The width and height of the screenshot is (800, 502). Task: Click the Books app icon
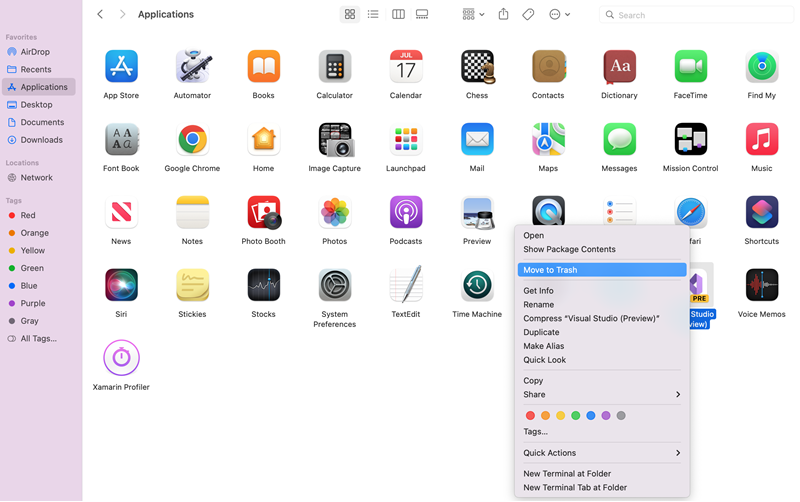(264, 66)
